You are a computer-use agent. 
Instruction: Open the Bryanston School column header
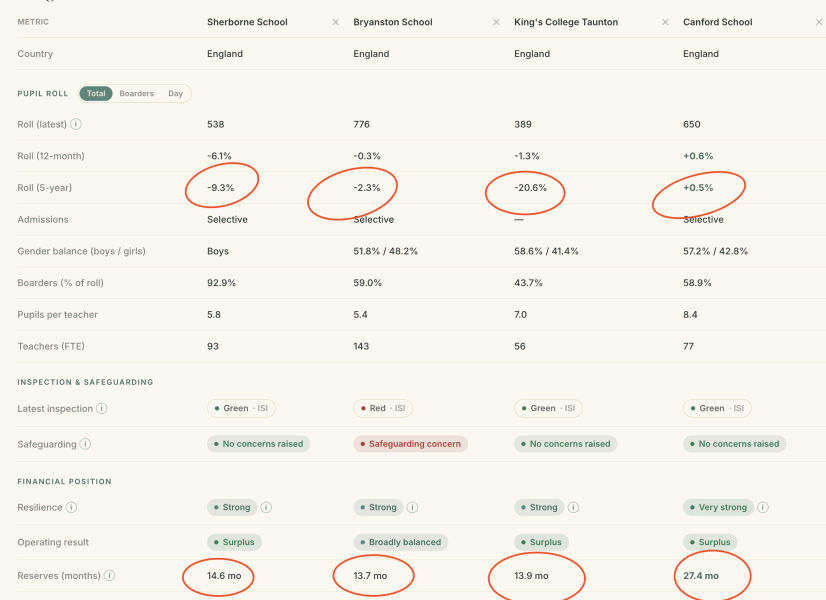(x=393, y=22)
